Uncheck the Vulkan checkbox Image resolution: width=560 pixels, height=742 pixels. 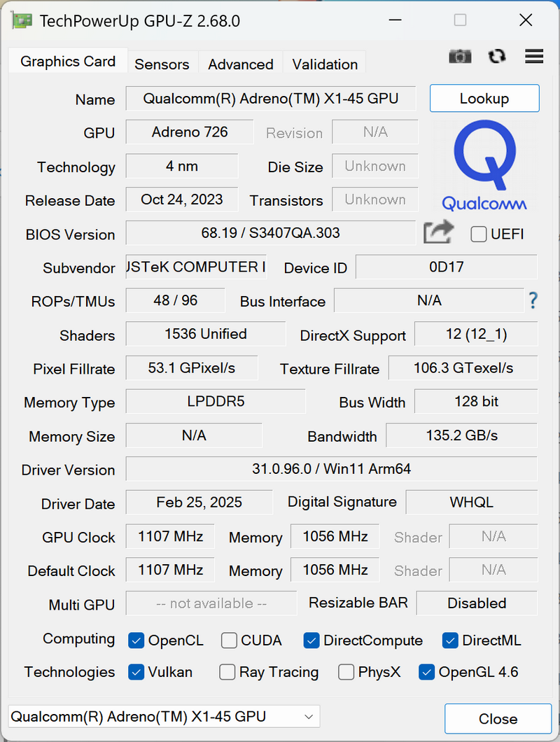tap(136, 672)
